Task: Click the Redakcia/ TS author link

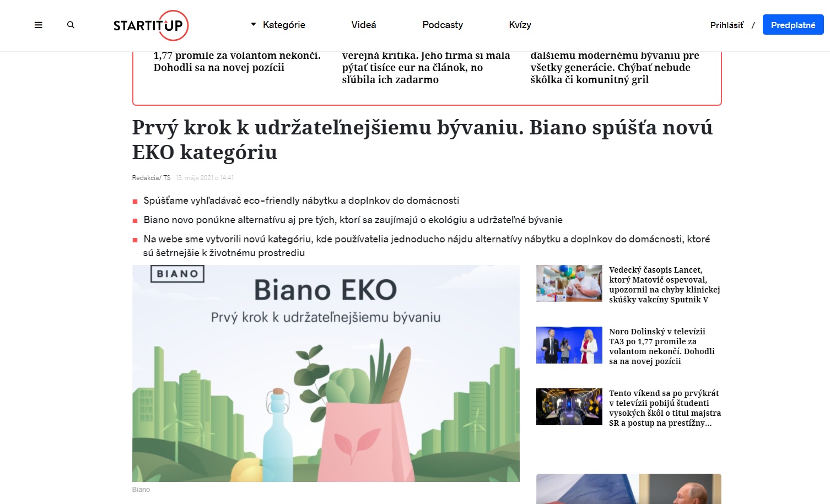Action: 151,178
